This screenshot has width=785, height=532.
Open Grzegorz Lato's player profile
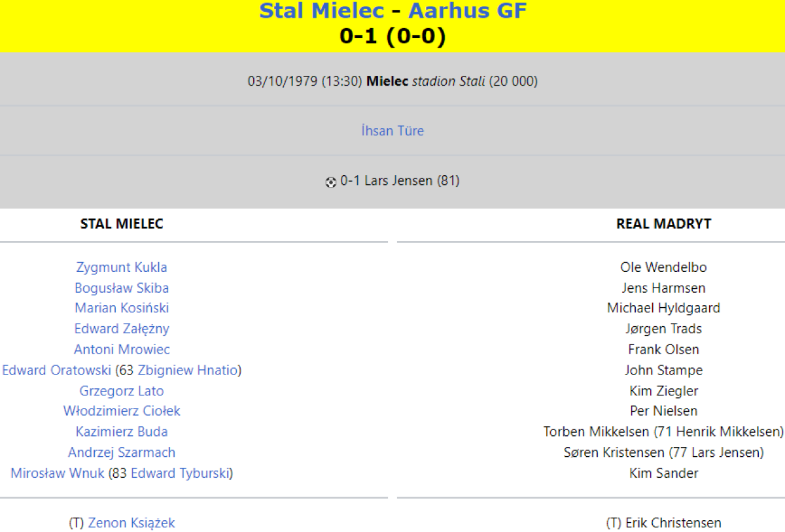tap(122, 391)
